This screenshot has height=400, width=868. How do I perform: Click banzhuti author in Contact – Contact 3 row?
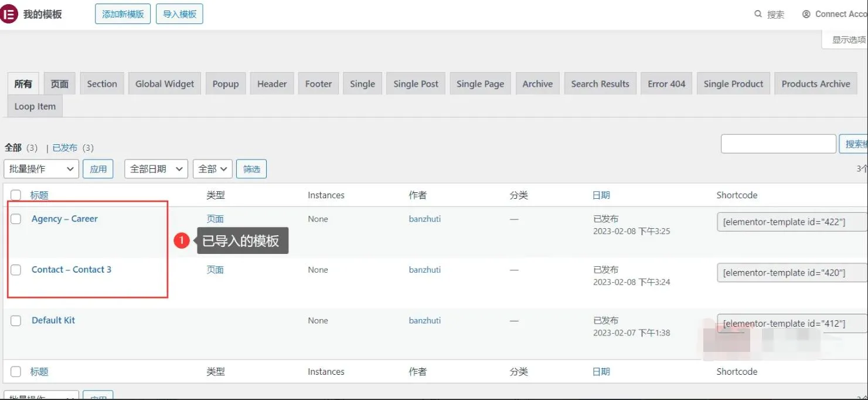[425, 270]
